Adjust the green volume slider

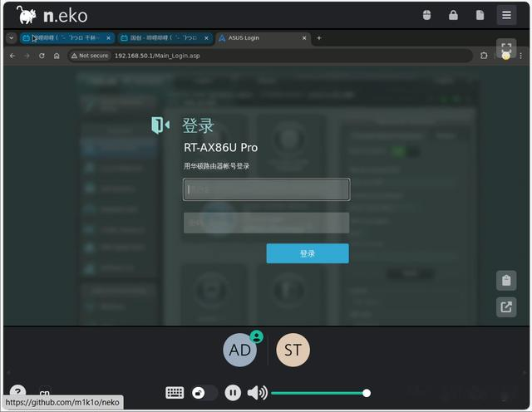coord(320,393)
